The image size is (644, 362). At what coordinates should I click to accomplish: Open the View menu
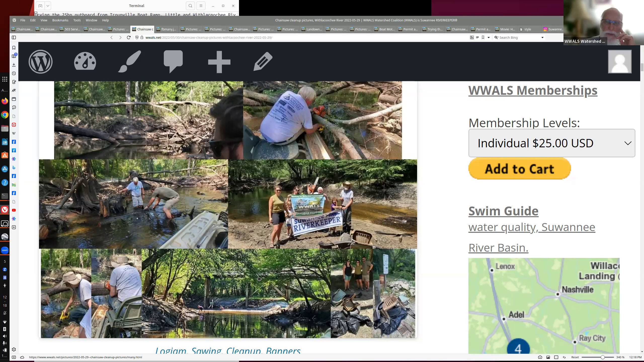44,20
